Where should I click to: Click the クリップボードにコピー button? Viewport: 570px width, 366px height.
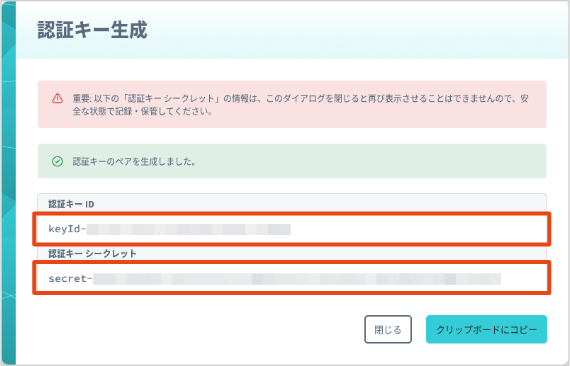click(486, 329)
